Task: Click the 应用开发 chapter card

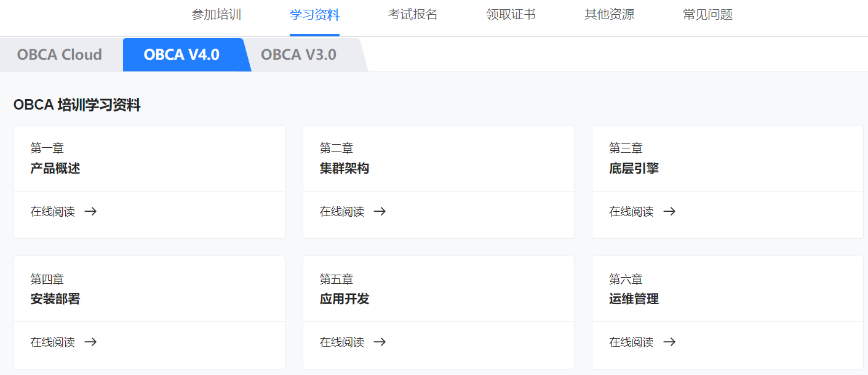Action: pos(438,288)
